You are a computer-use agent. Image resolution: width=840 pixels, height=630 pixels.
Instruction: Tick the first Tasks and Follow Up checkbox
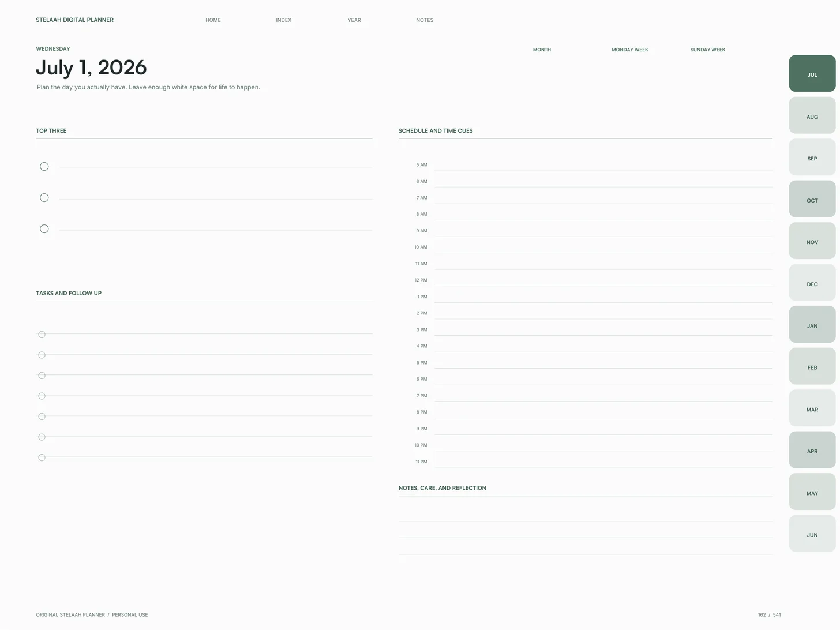coord(42,335)
